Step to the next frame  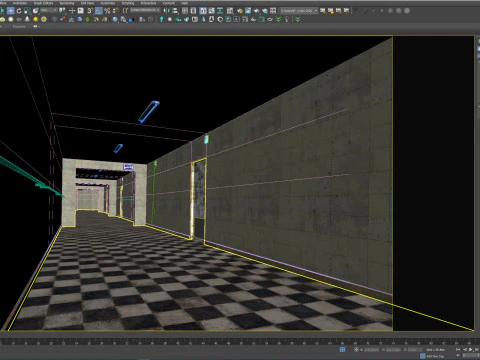point(477,350)
